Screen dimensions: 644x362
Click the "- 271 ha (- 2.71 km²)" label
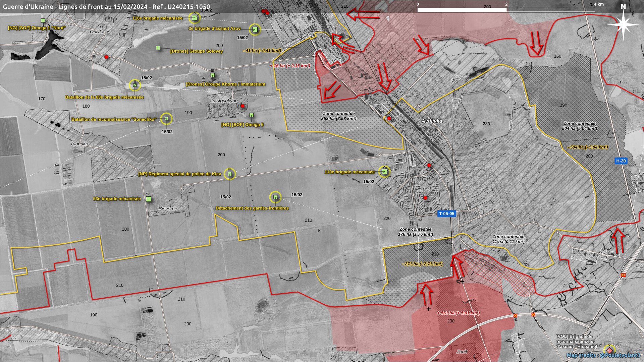click(x=422, y=264)
